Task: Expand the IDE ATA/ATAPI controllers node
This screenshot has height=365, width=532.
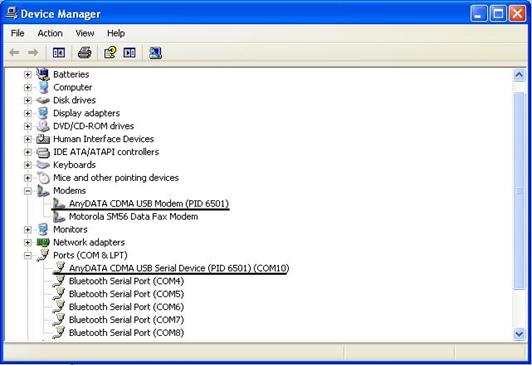Action: click(28, 152)
